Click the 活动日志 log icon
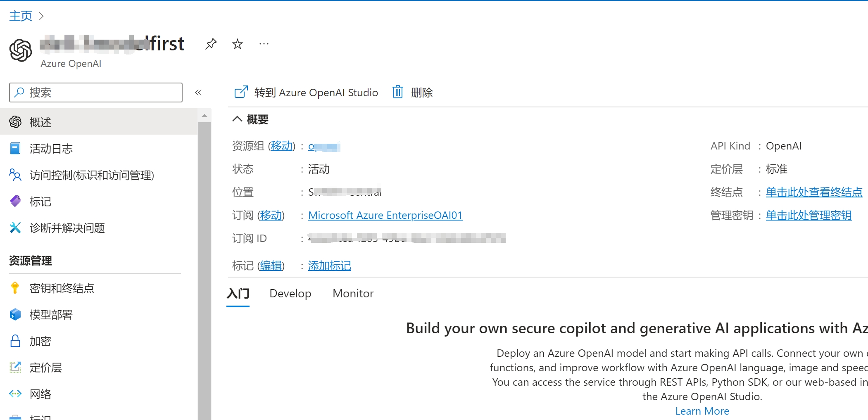Screen dimensions: 868x420 15,148
